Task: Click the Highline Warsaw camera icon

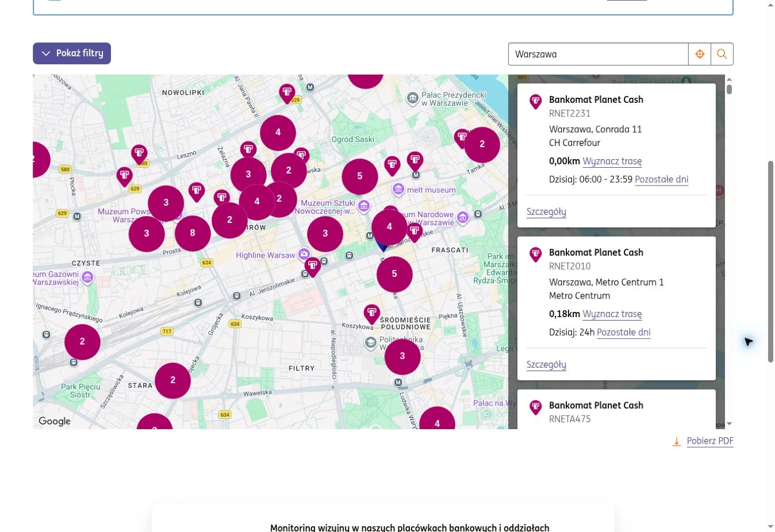Action: coord(304,254)
